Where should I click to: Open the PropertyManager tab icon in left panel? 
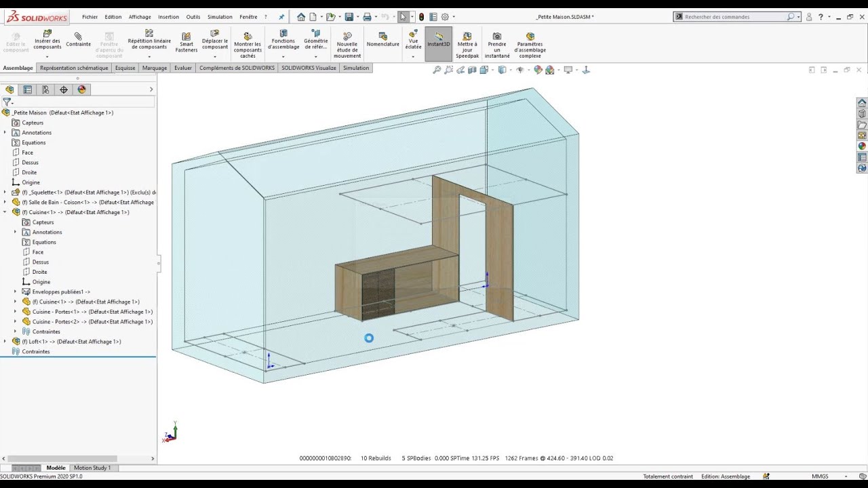coord(28,89)
